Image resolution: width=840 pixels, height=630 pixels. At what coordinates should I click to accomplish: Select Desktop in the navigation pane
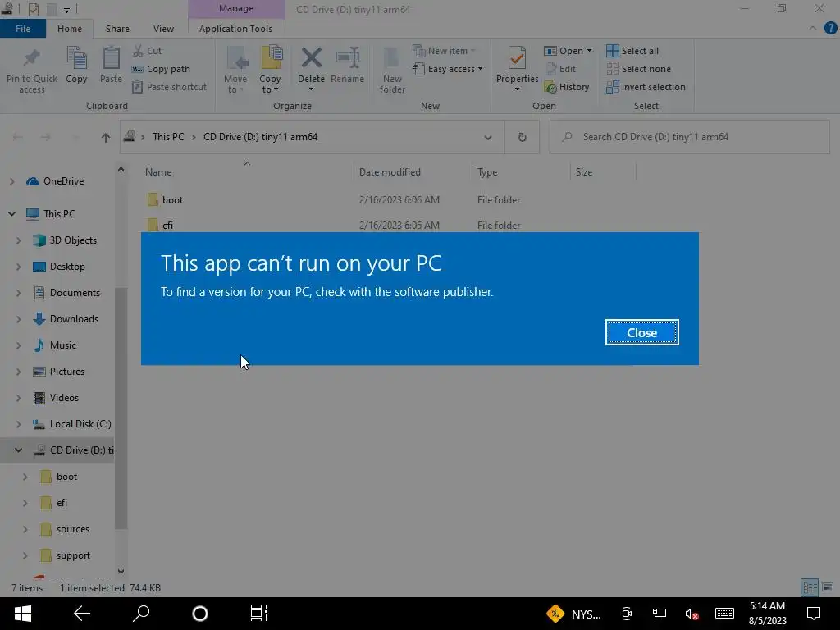tap(67, 267)
